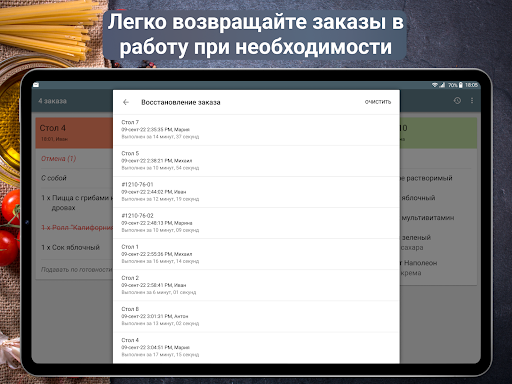512x384 pixels.
Task: Mark the Пицца с грибами item
Action: click(77, 203)
